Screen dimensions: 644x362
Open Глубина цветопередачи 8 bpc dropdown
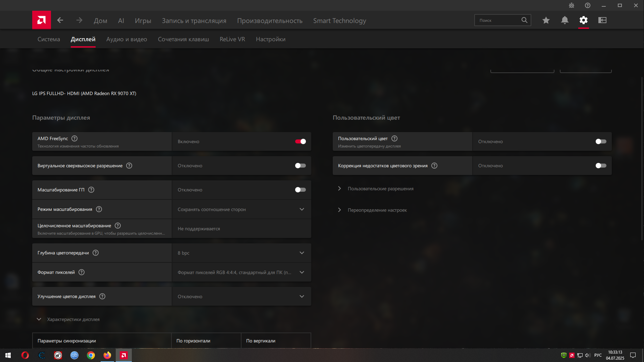(241, 253)
